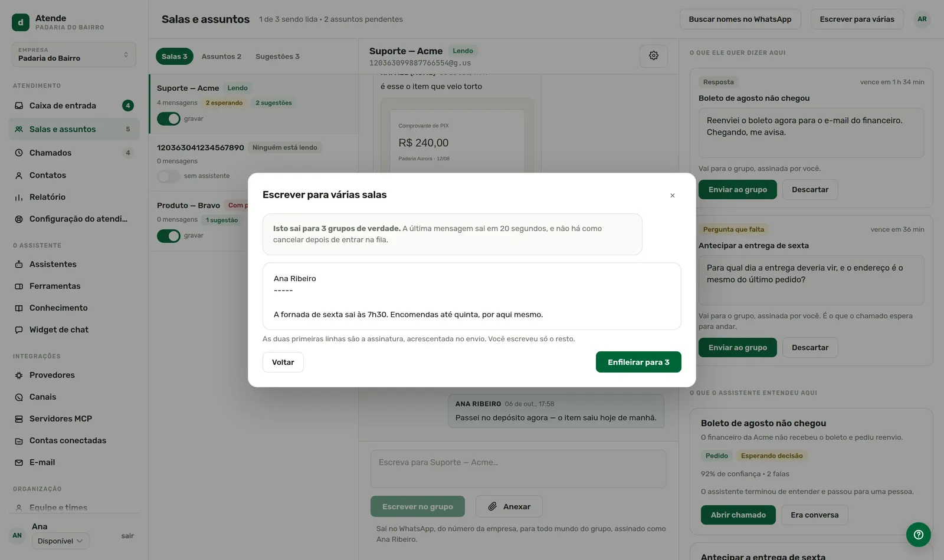Click the Caixa de entrada inbox icon
944x560 pixels.
[19, 106]
